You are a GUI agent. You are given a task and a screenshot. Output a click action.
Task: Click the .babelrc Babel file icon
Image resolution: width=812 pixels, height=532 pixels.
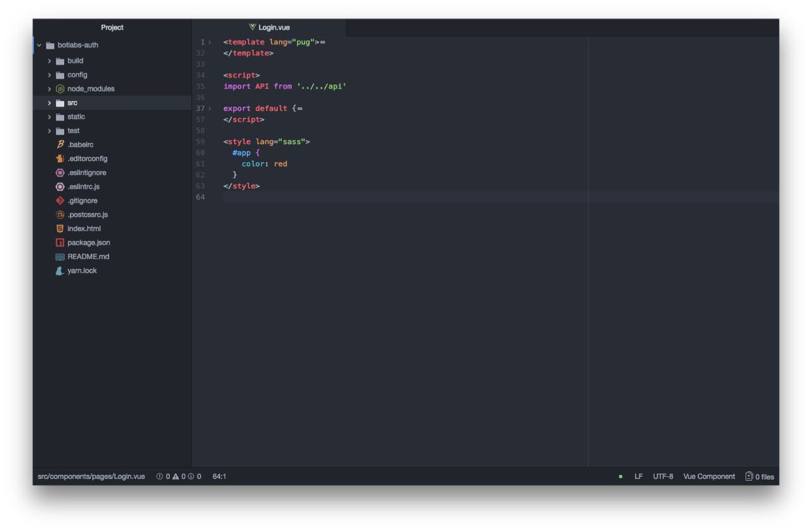60,145
